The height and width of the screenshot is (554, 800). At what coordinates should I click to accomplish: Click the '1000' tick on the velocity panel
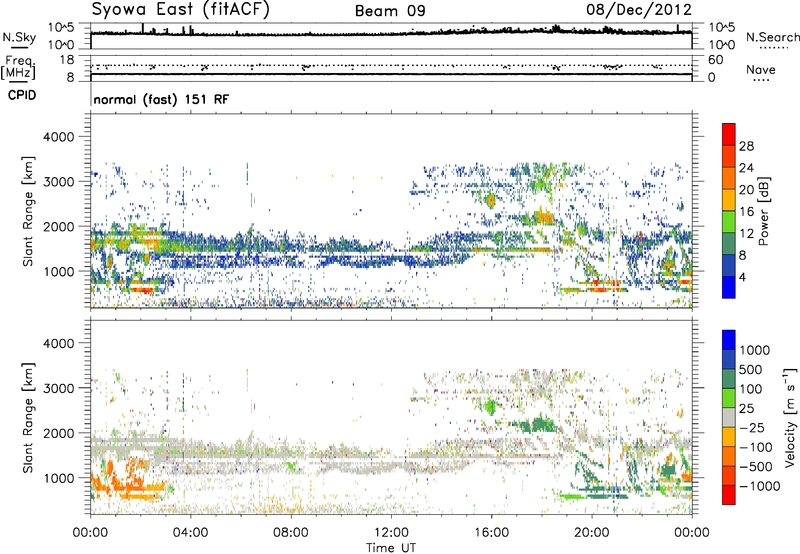[58, 478]
